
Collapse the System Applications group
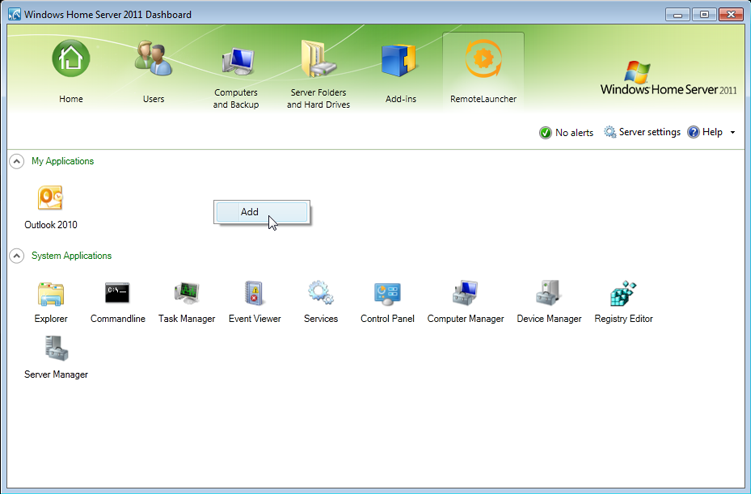pyautogui.click(x=16, y=256)
